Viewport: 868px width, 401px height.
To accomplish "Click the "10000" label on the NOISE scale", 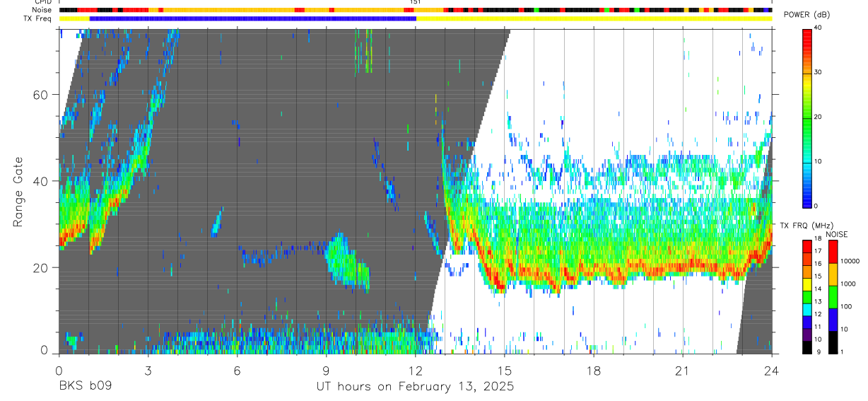I will pyautogui.click(x=851, y=261).
